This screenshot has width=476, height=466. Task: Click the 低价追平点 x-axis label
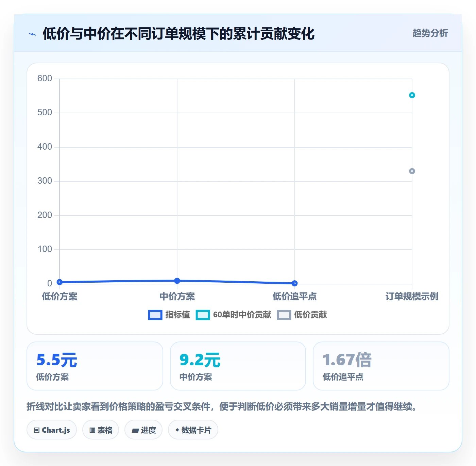tap(295, 297)
